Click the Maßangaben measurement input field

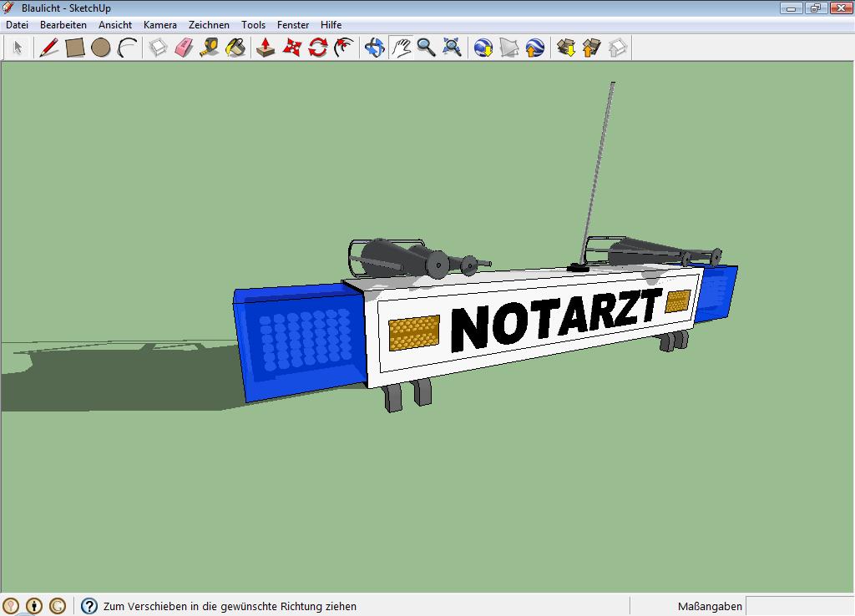pos(798,607)
